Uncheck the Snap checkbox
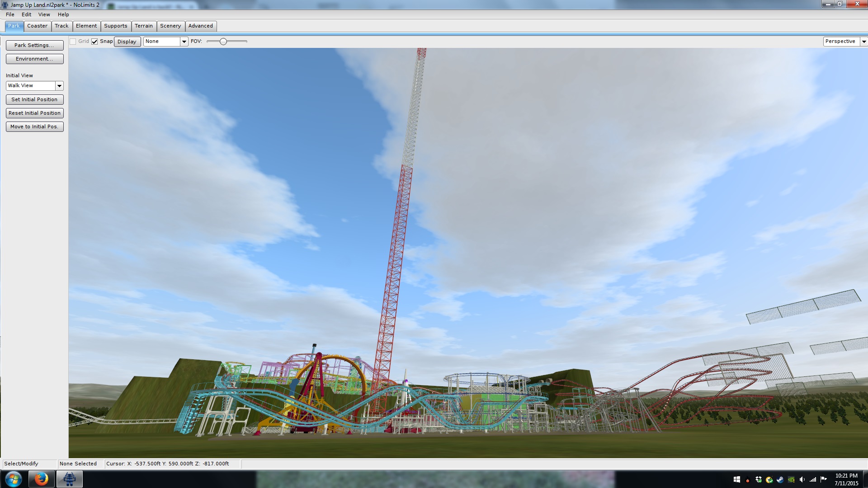 (94, 42)
